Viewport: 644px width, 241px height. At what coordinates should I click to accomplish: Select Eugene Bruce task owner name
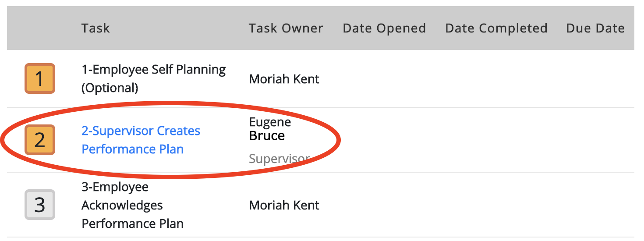point(270,129)
